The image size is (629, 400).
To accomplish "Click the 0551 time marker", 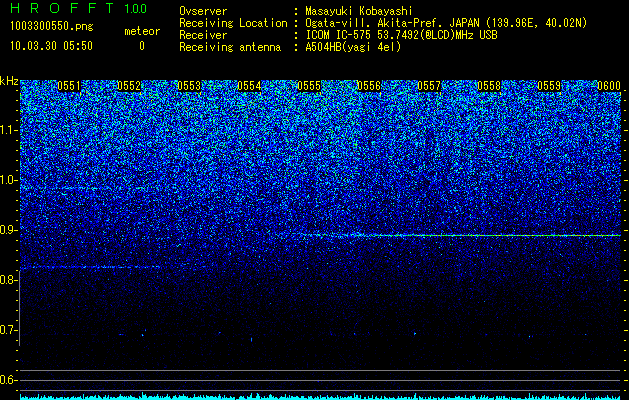I will pyautogui.click(x=69, y=86).
